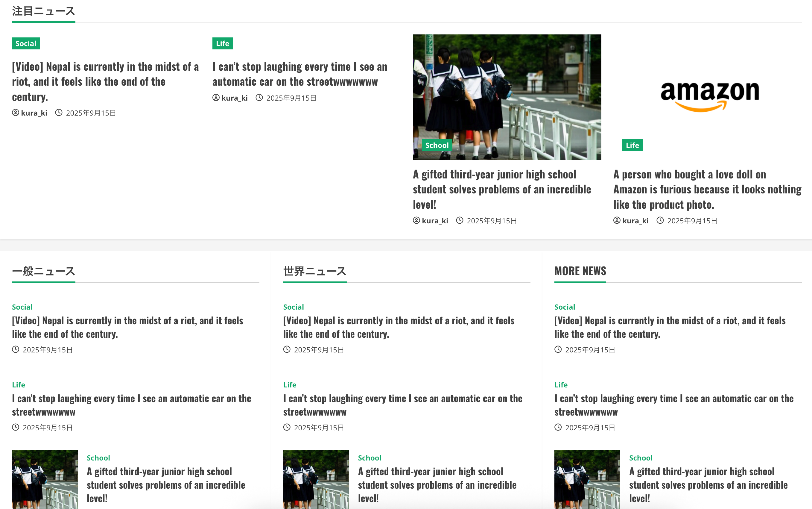Viewport: 812px width, 509px height.
Task: Click kura_ki author link under Nepal article
Action: [34, 113]
